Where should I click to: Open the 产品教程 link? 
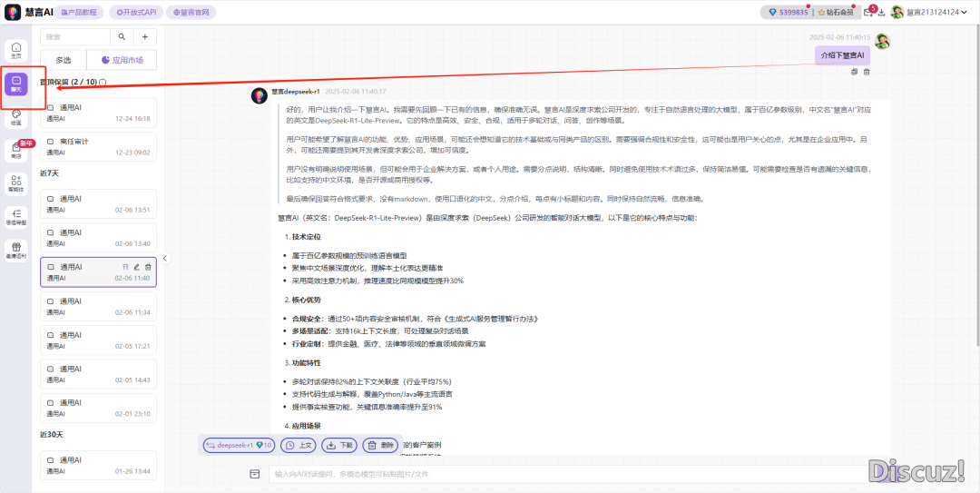79,12
